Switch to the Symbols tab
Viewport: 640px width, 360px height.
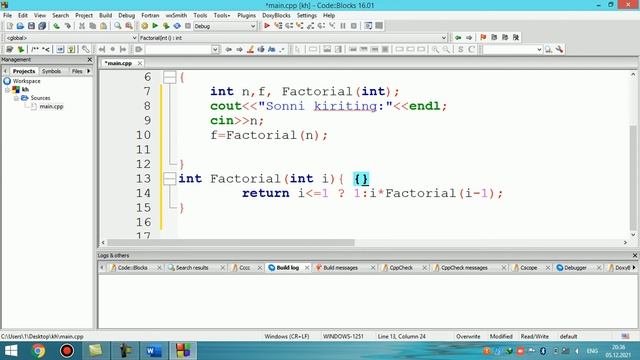[51, 71]
